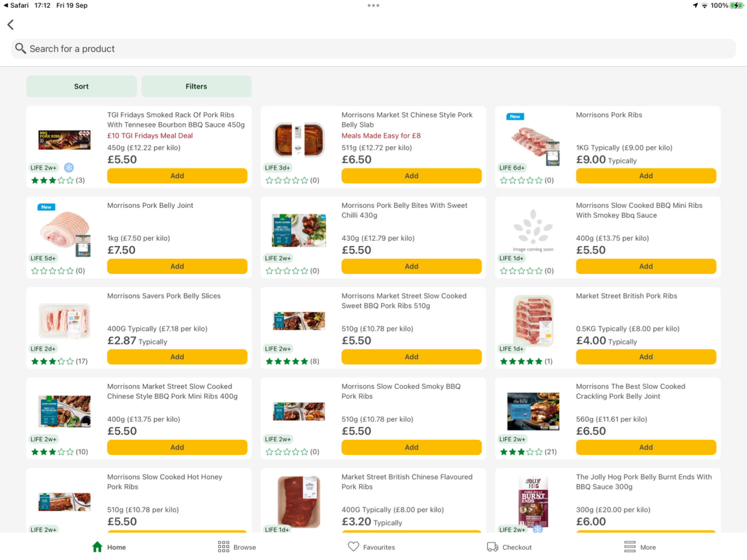The image size is (747, 560).
Task: Add Slow Cooked Sweet BBQ Pork Ribs 510g
Action: point(411,357)
